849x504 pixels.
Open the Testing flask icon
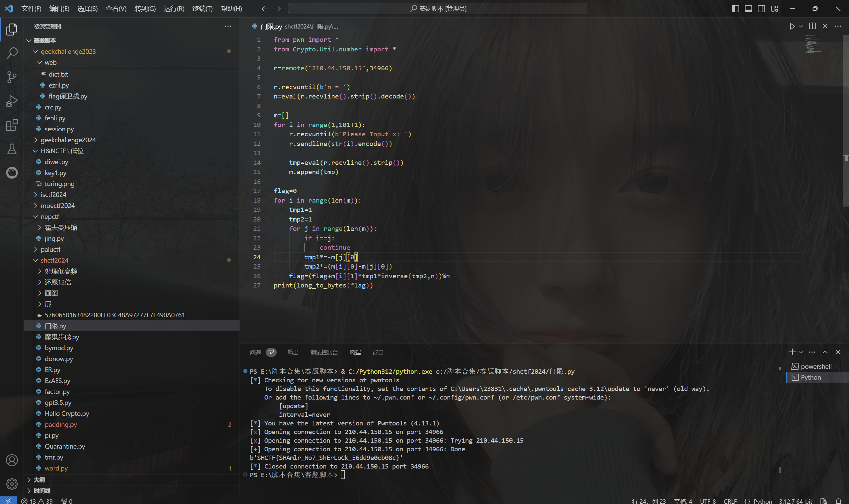point(12,149)
